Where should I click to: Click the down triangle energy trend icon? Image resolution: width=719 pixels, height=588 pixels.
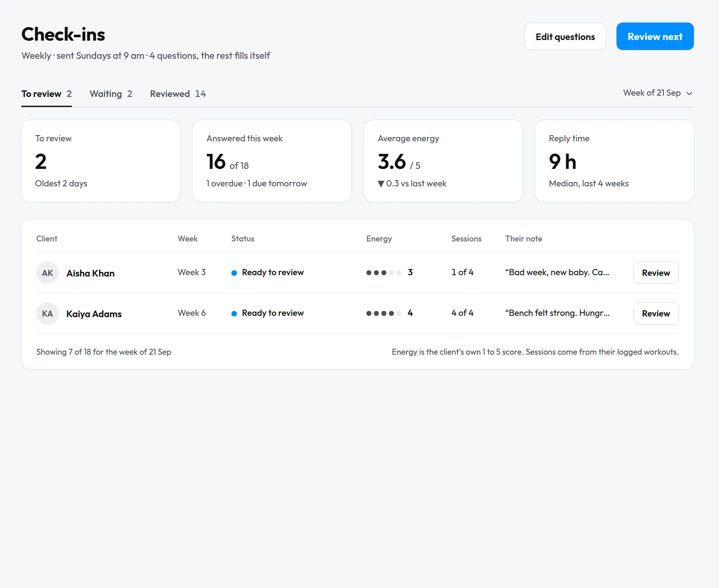[x=381, y=184]
